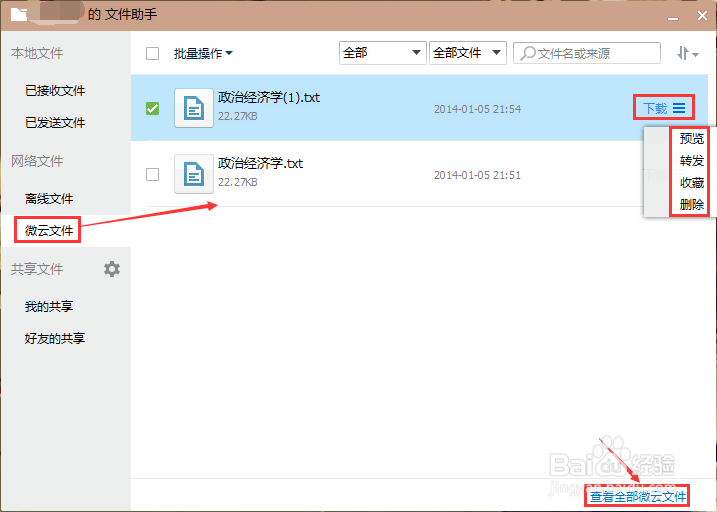Screen dimensions: 717x512
Task: Click the 查看全部微云文件 link
Action: pos(638,496)
